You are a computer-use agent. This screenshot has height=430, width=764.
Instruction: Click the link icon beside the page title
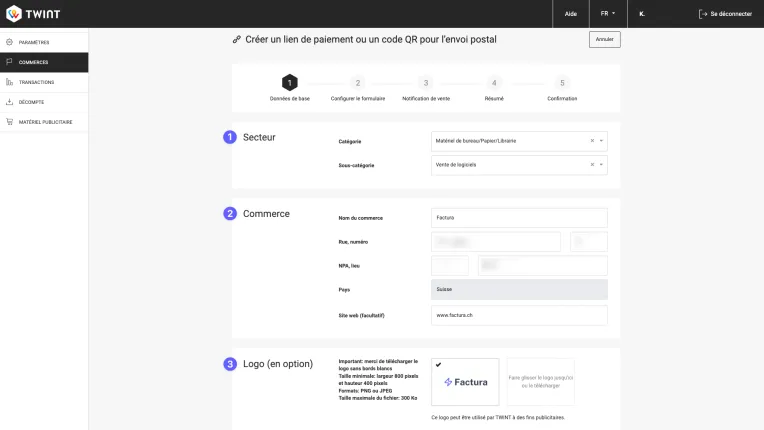click(x=236, y=40)
